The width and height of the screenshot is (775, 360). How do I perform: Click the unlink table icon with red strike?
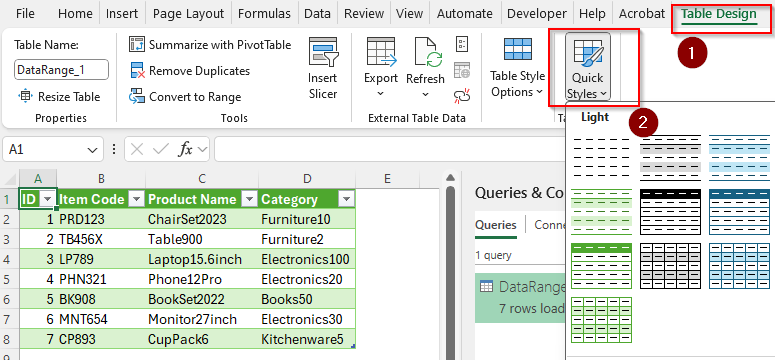[462, 96]
